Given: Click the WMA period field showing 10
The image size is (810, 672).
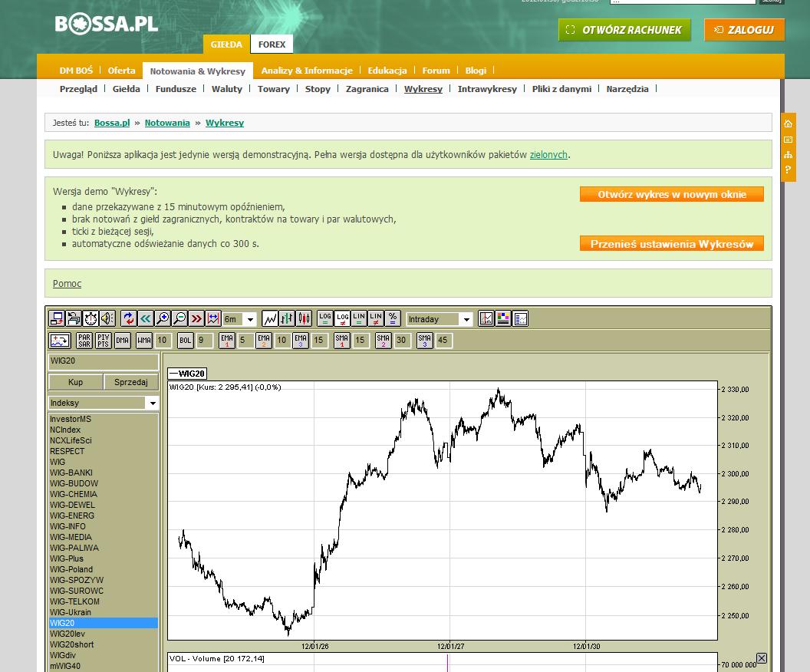Looking at the screenshot, I should 163,341.
